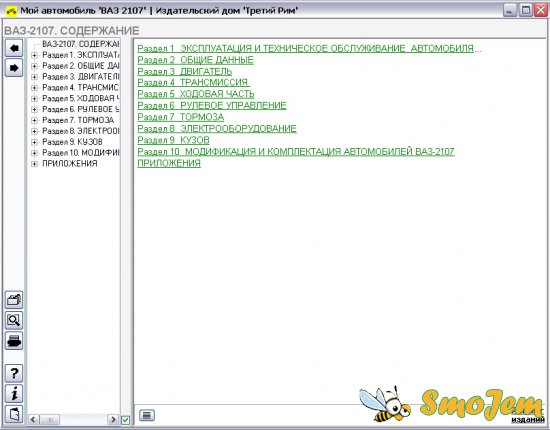Select tree item Раздел 5. ХОДОВАЯ
Image resolution: width=550 pixels, height=430 pixels.
pyautogui.click(x=81, y=99)
